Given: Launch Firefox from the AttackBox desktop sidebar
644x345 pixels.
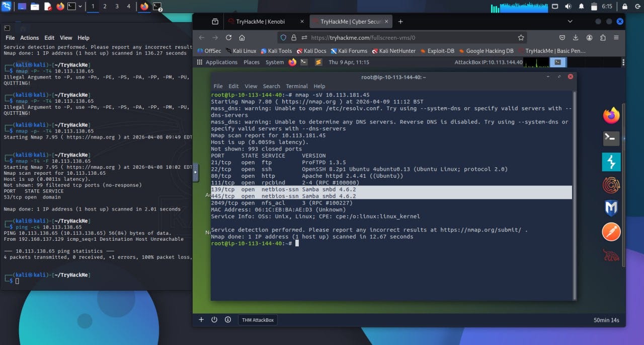Looking at the screenshot, I should (611, 116).
